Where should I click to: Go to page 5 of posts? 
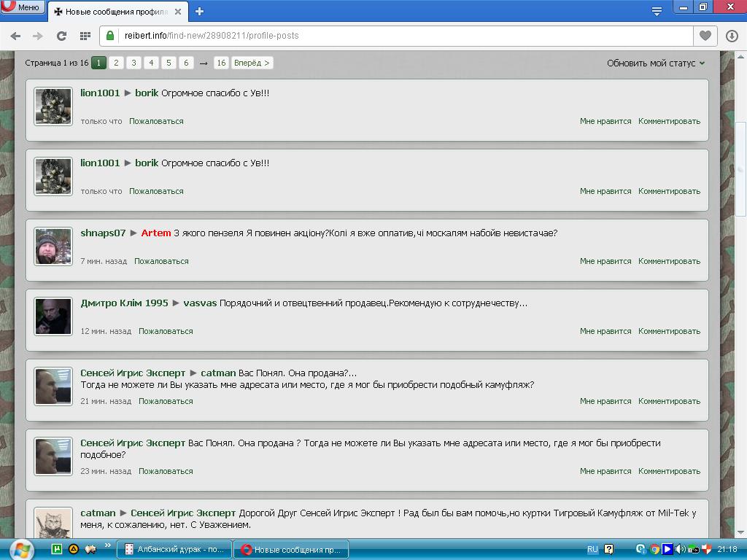(x=169, y=63)
